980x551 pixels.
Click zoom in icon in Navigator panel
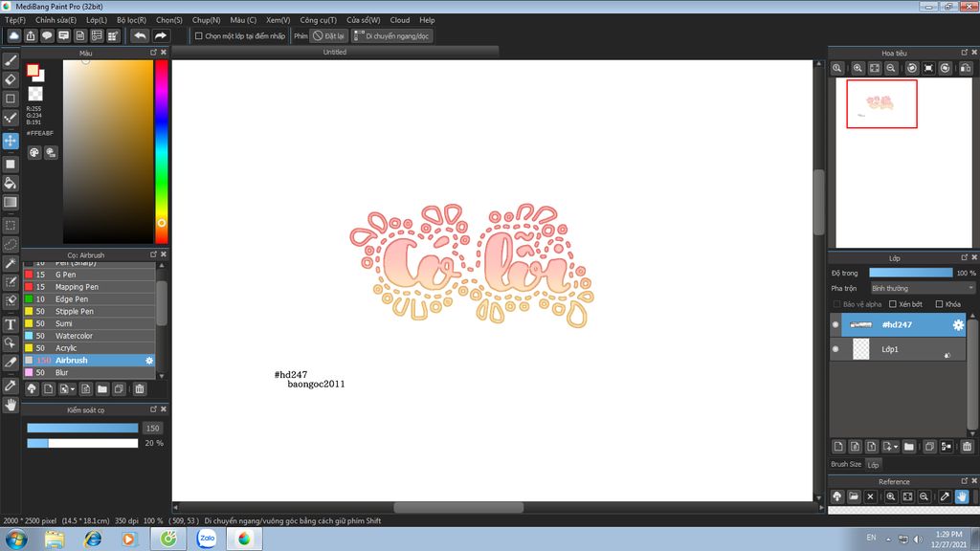point(857,68)
